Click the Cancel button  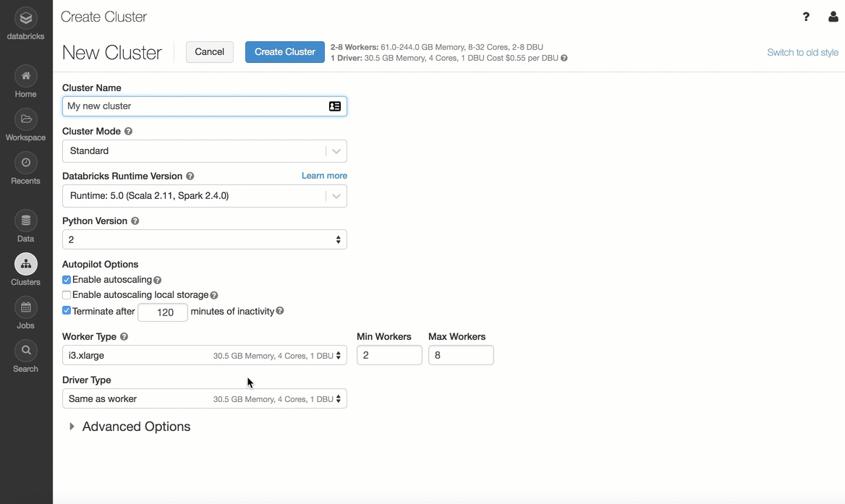(209, 52)
